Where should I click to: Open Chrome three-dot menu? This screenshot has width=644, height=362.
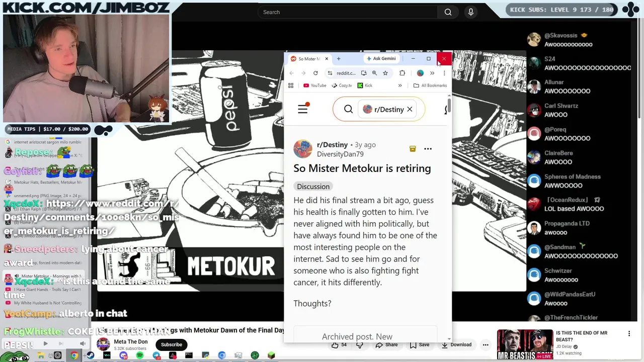tap(444, 73)
